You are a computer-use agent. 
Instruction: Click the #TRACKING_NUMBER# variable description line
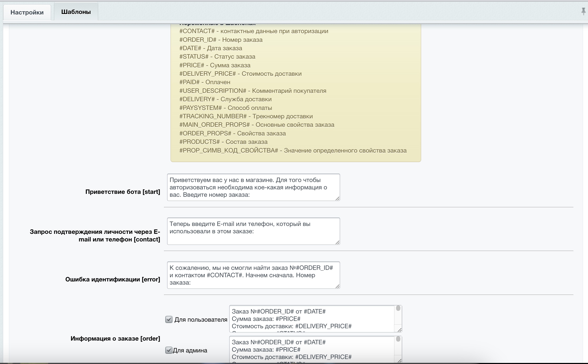[246, 116]
